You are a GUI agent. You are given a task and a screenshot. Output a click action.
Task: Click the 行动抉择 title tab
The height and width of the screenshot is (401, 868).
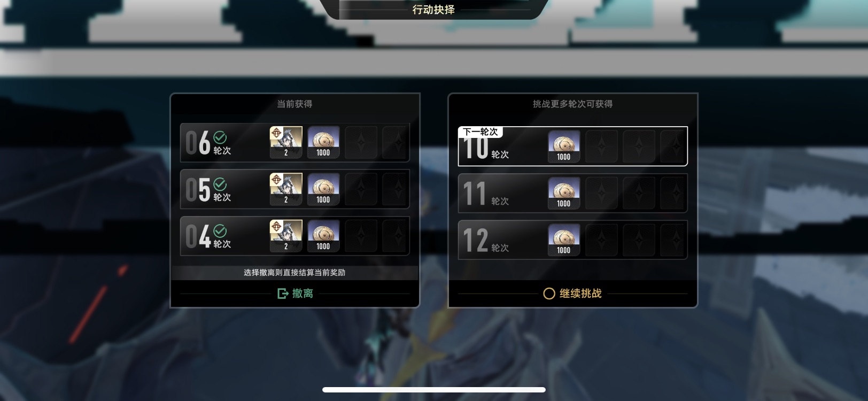click(433, 10)
